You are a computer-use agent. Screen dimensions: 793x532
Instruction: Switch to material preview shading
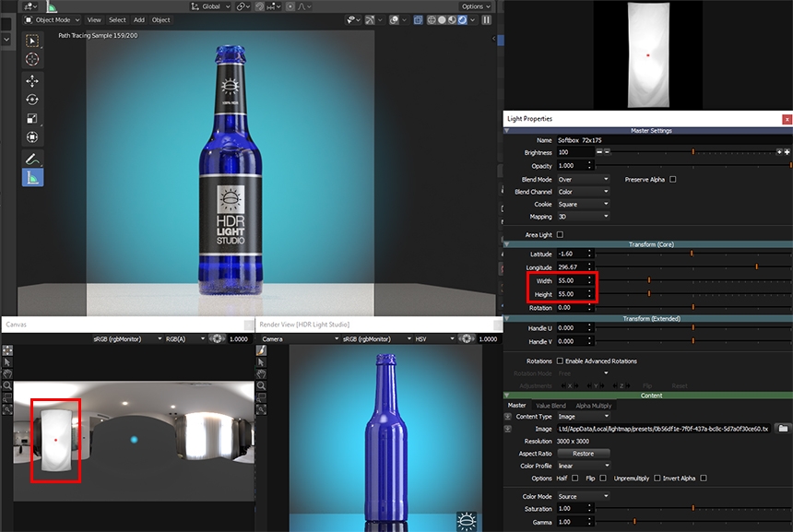tap(452, 19)
